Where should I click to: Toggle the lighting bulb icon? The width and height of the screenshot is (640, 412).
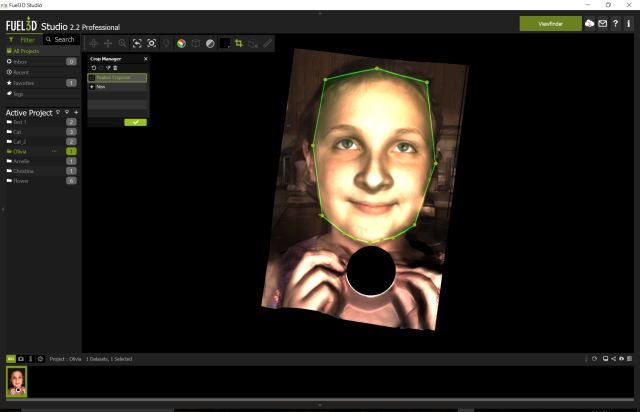[166, 43]
